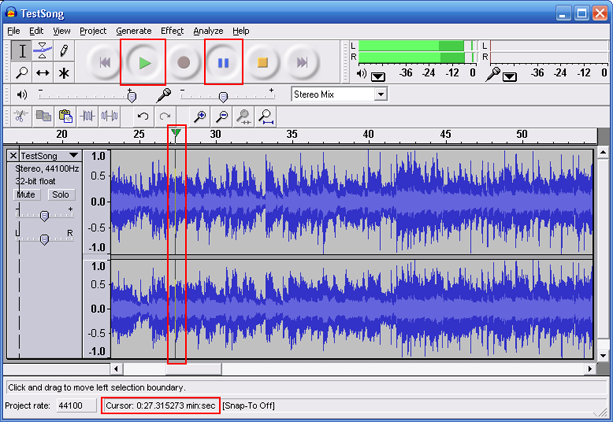Click the 35 mark on timeline ruler
This screenshot has height=422, width=613.
click(292, 135)
